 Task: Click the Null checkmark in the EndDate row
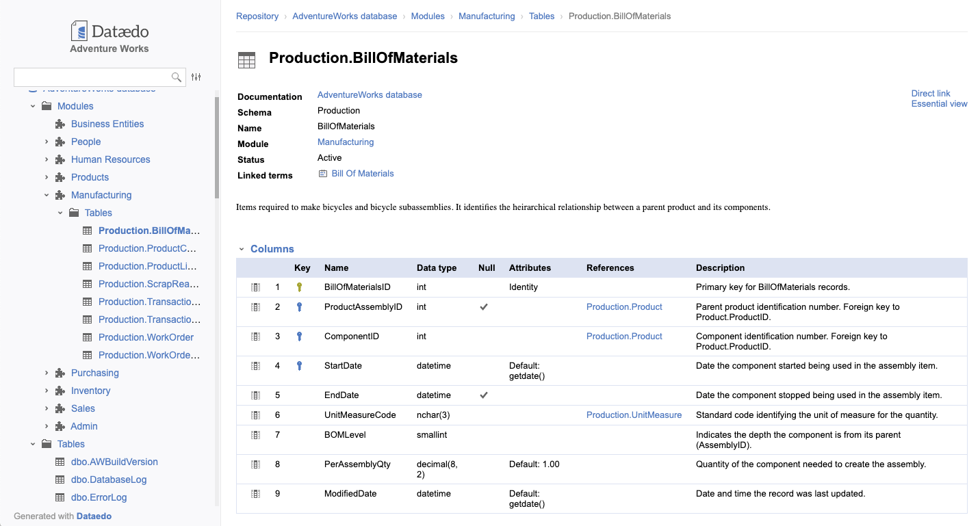point(484,395)
